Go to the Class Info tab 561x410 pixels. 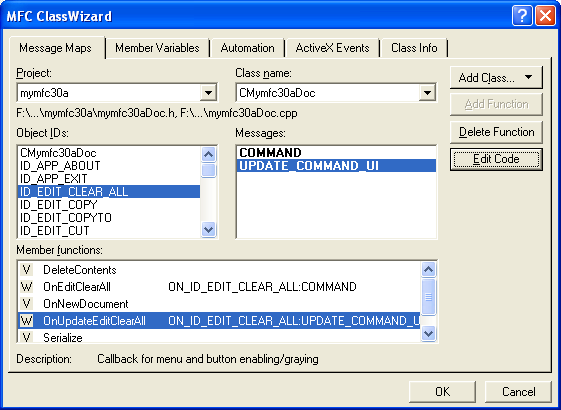[x=414, y=48]
